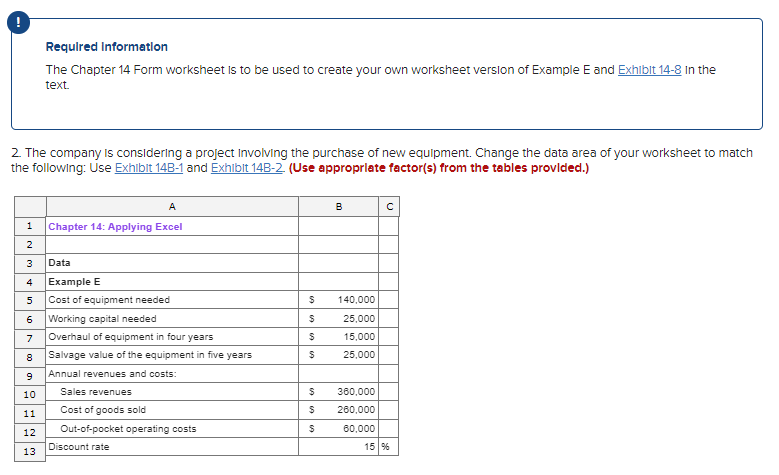Click the 360,000 sales value
The width and height of the screenshot is (779, 475).
point(338,392)
